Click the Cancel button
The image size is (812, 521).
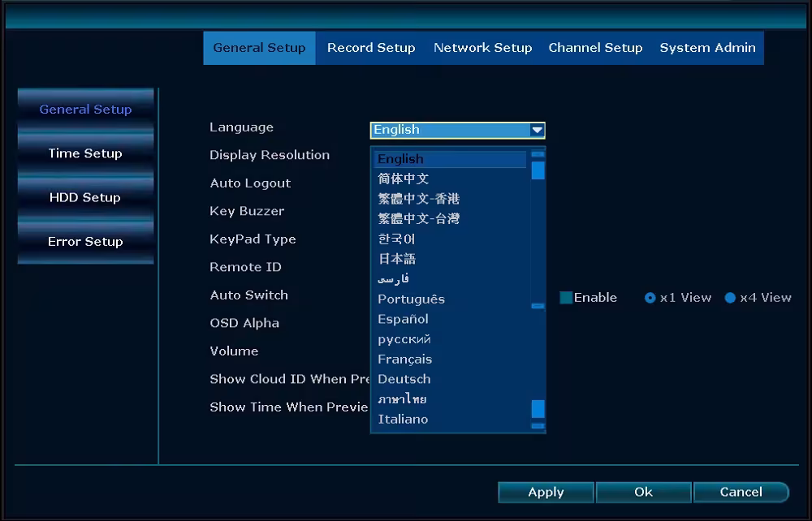click(741, 492)
